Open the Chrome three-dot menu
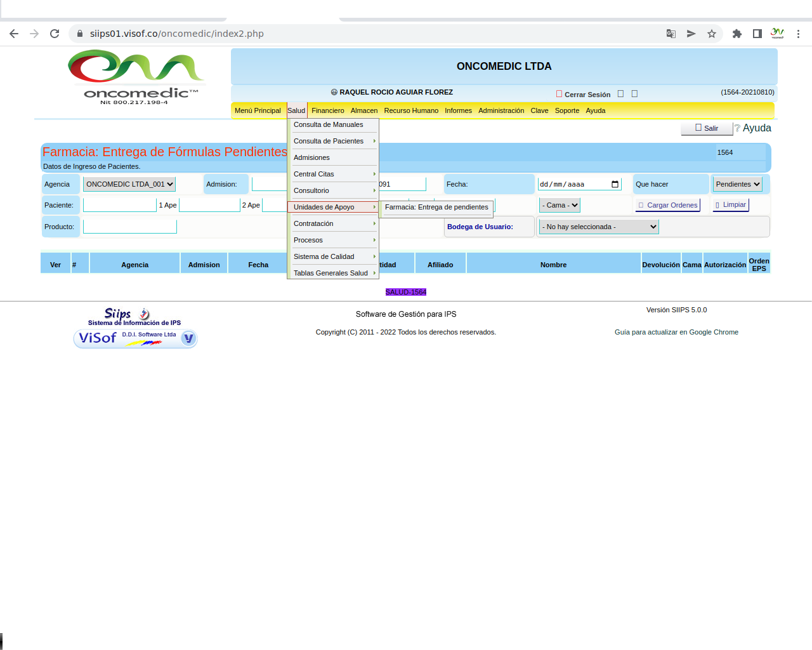 click(798, 34)
